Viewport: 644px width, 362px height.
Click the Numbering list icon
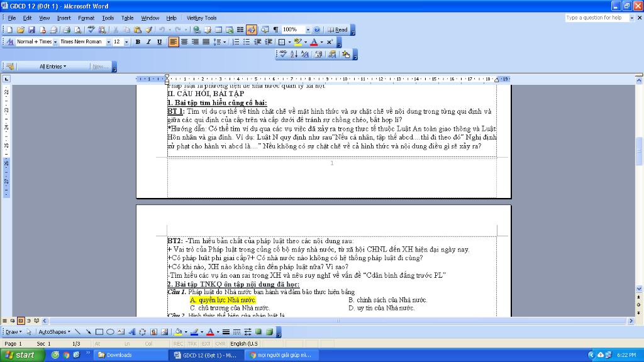236,42
